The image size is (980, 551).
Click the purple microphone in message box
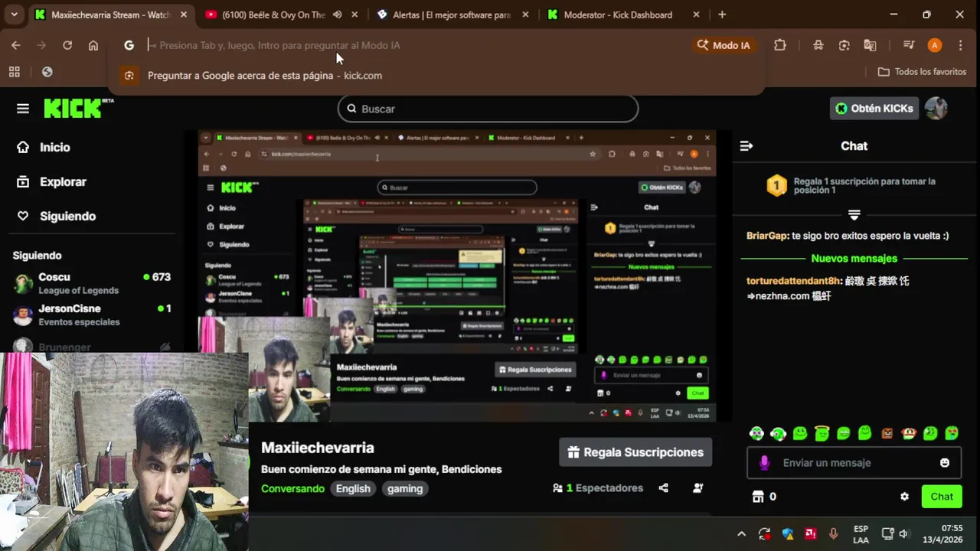click(764, 463)
